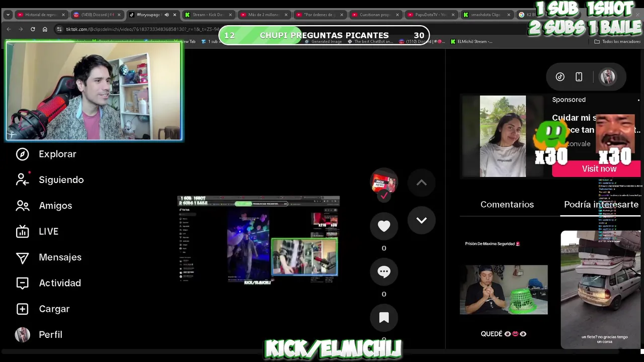
Task: Open Generated Image bookmark
Action: (x=323, y=42)
